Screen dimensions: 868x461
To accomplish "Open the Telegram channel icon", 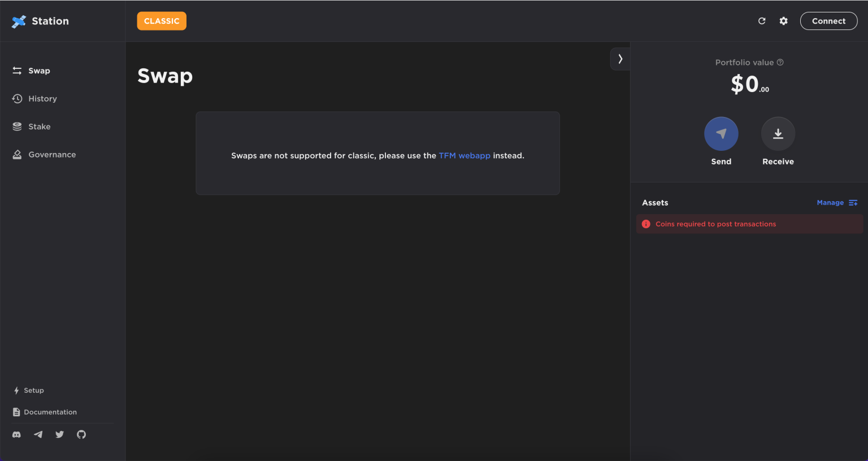I will (38, 434).
